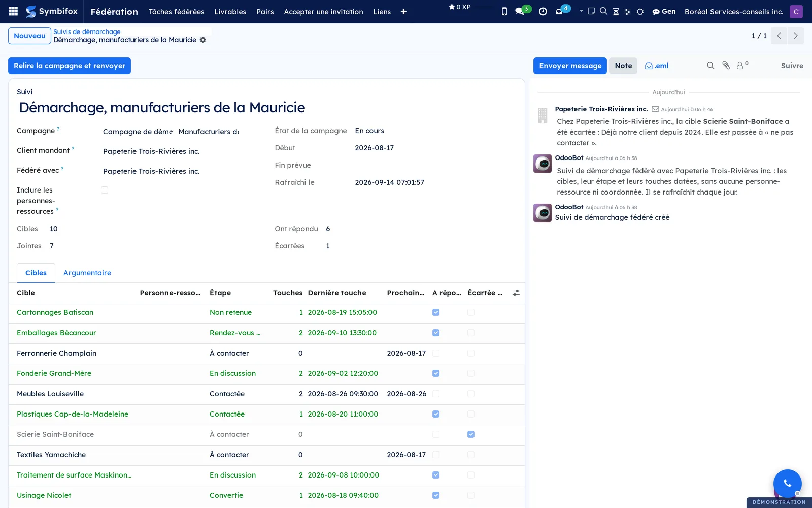This screenshot has height=508, width=812.
Task: Toggle A répondu checkbox for Ferronnerie Champlain
Action: [x=436, y=353]
